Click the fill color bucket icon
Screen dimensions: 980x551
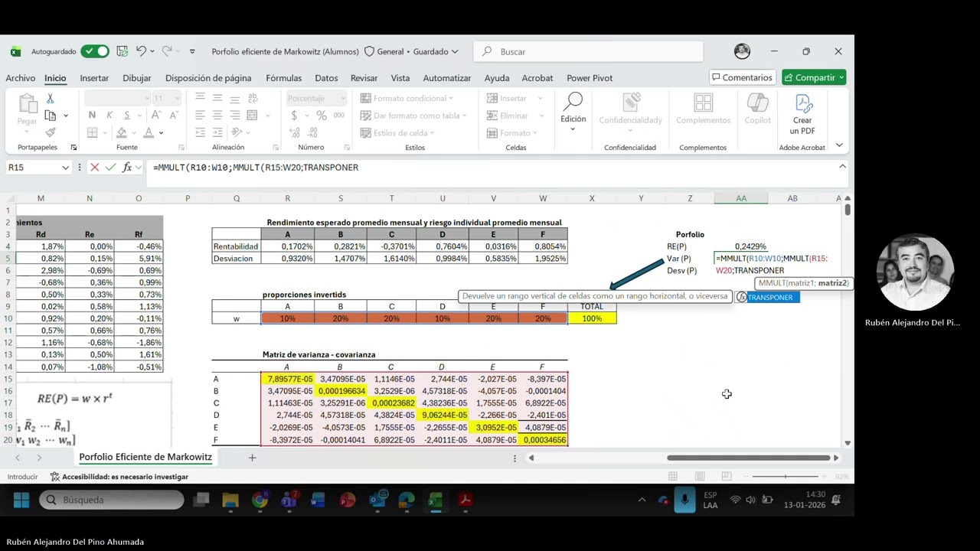coord(121,132)
